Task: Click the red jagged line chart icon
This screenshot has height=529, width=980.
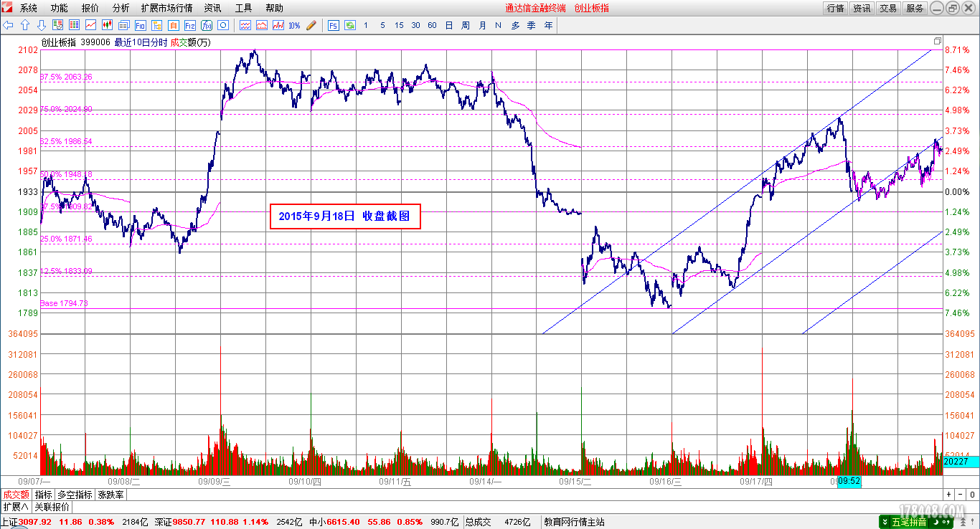Action: 278,25
